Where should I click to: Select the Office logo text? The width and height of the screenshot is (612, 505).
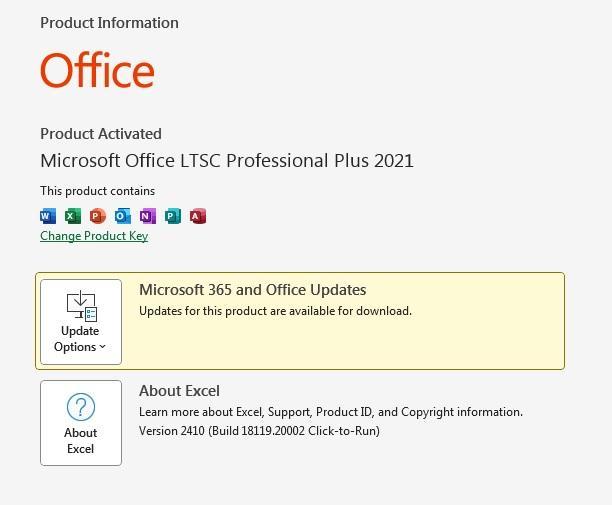[x=98, y=70]
